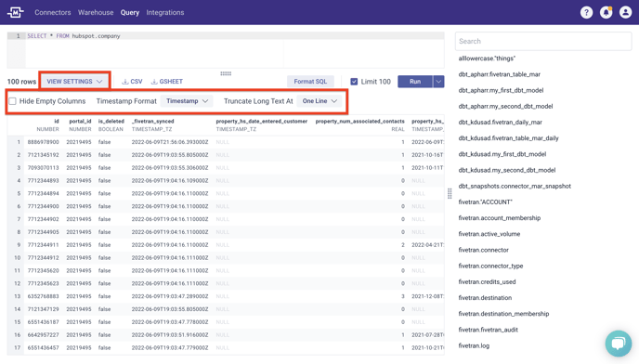The image size is (639, 364).
Task: Click the id cell 7121345192
Action: click(44, 155)
